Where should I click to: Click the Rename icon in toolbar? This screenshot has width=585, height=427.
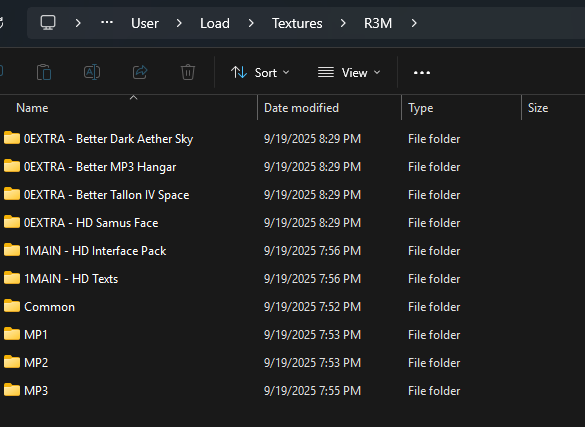(x=92, y=72)
